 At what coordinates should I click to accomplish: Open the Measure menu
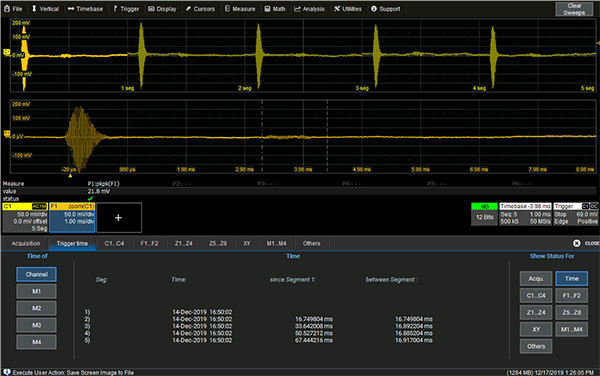[240, 8]
